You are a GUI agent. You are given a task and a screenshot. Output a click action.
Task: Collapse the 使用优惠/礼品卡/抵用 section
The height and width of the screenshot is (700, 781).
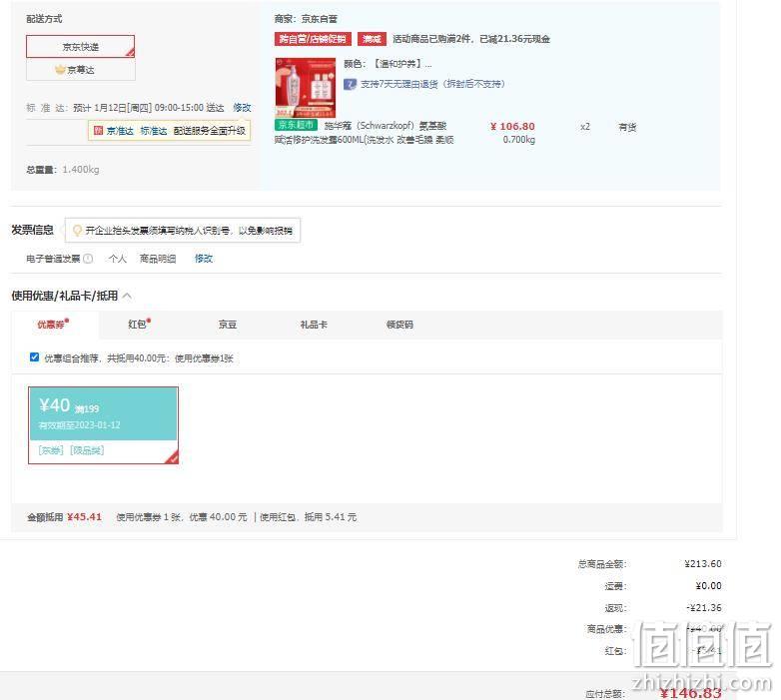127,297
